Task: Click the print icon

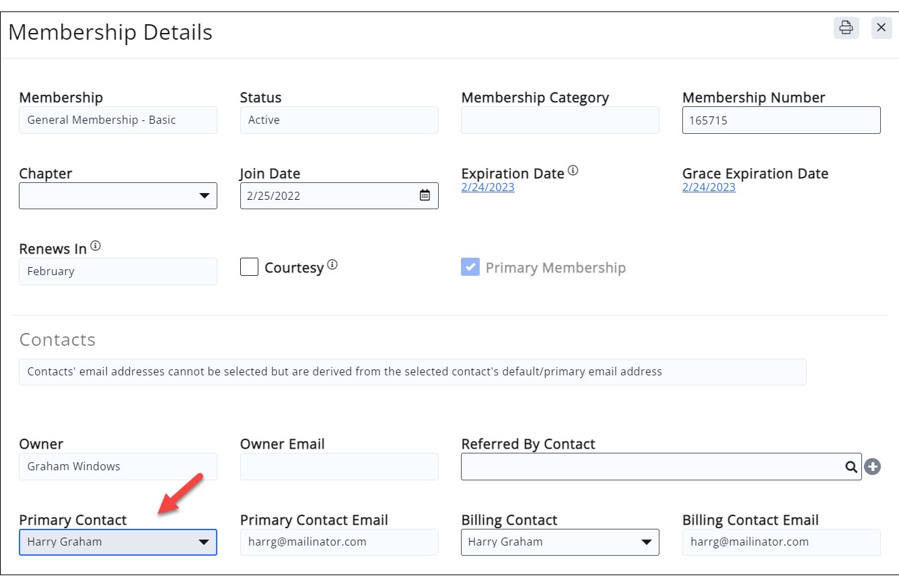Action: click(846, 28)
